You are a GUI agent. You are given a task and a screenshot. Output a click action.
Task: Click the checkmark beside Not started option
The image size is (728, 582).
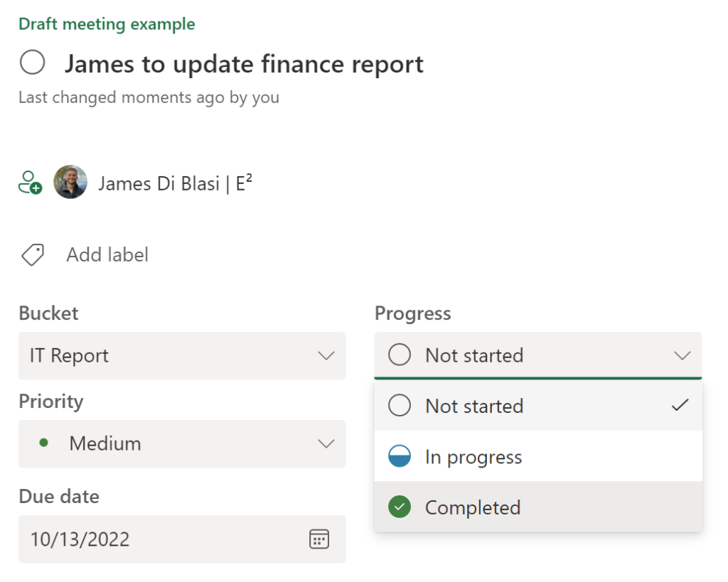[680, 405]
